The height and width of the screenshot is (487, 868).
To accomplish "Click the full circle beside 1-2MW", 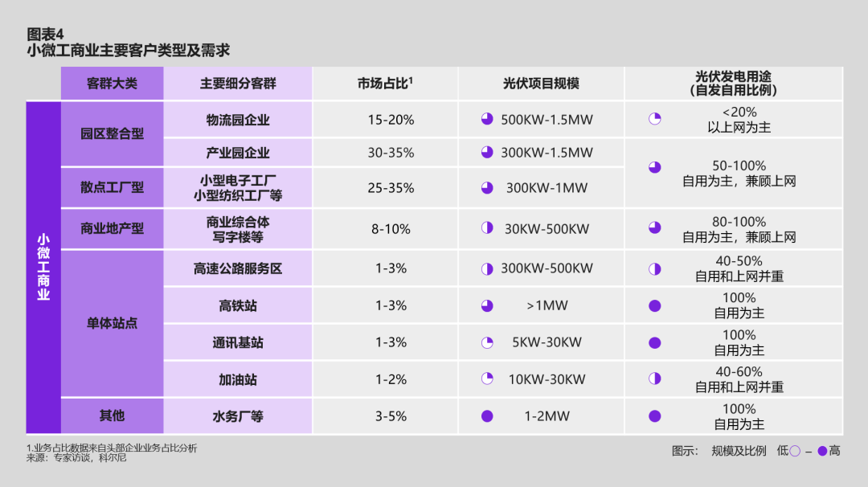I will click(x=487, y=416).
